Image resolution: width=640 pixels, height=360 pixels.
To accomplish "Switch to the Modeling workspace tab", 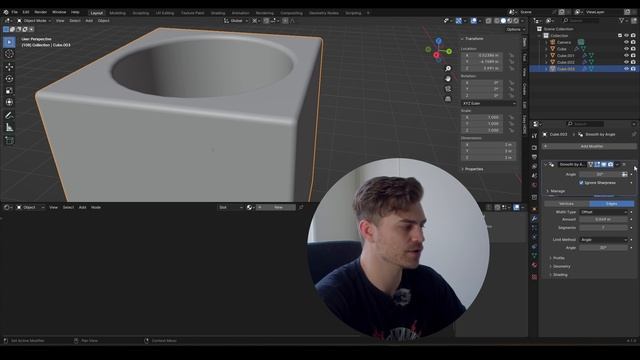I will coord(118,13).
